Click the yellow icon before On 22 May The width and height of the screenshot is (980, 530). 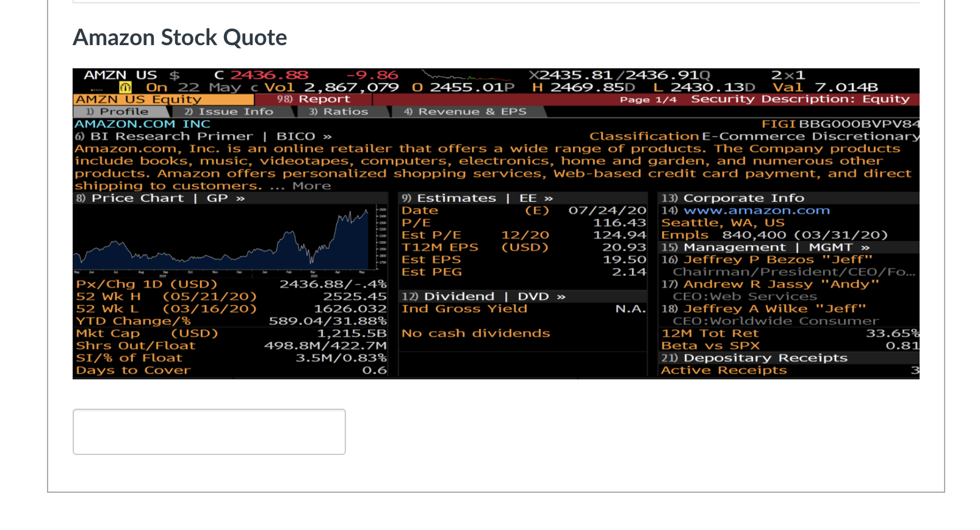(x=125, y=87)
